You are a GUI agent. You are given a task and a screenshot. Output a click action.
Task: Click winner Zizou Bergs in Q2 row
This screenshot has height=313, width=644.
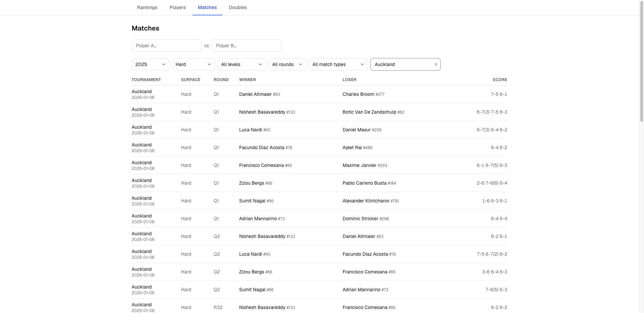click(252, 272)
